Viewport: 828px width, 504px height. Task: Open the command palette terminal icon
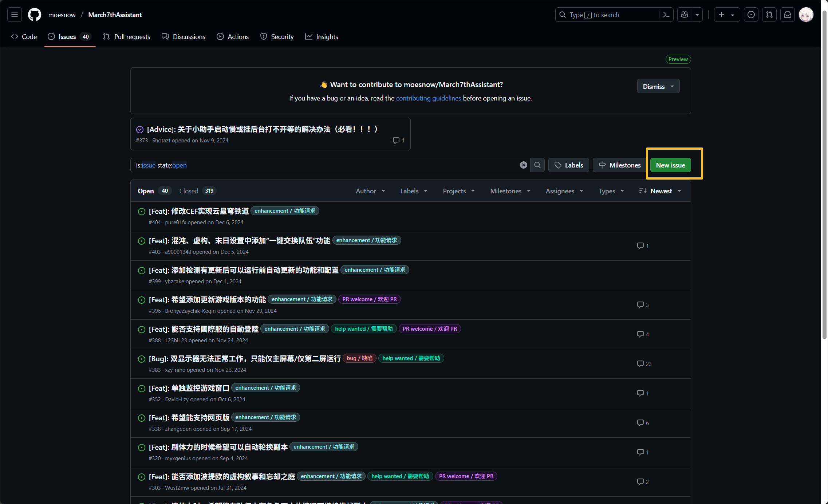click(666, 15)
